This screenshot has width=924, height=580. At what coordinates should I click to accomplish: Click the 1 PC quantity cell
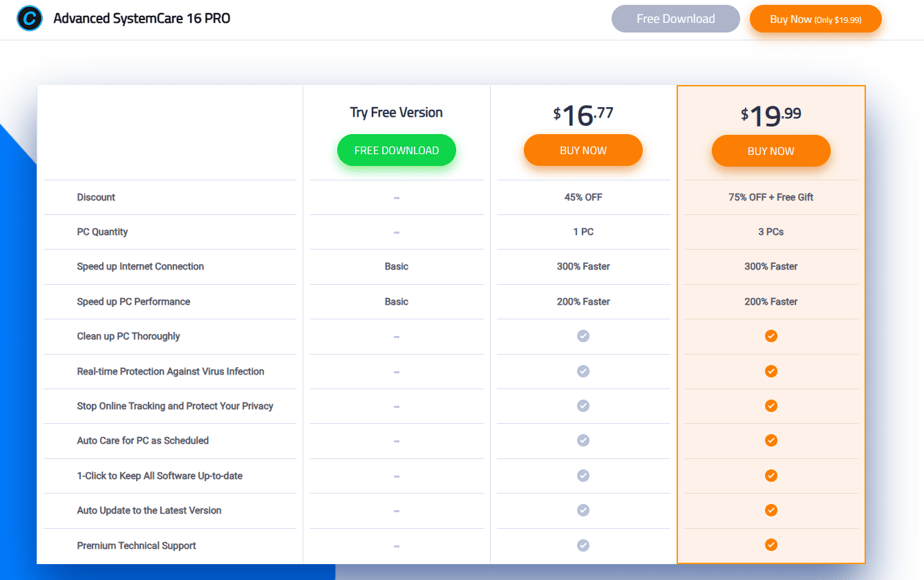(583, 232)
